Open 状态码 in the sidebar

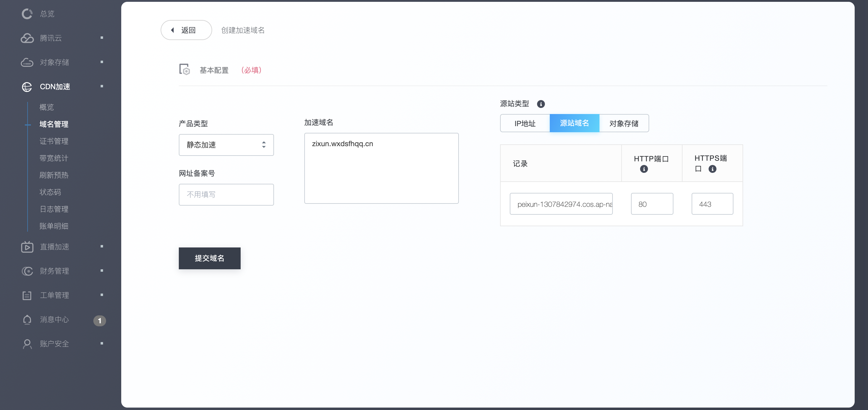pyautogui.click(x=50, y=192)
